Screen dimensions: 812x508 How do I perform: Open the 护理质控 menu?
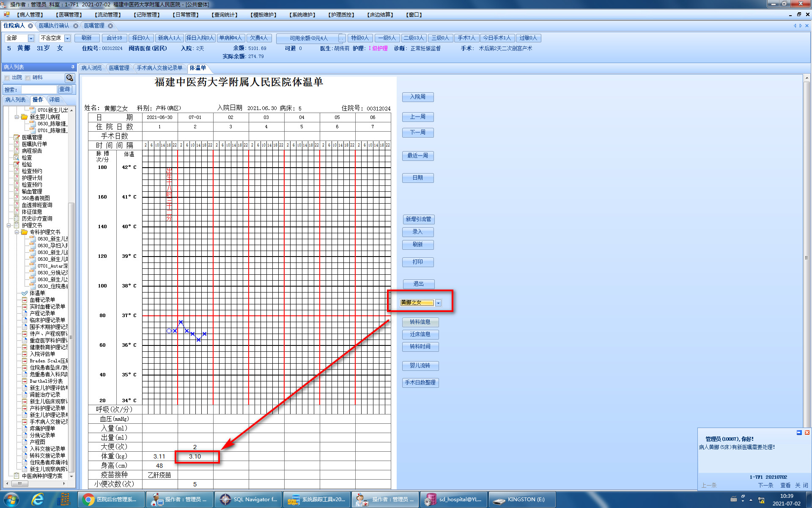point(341,15)
